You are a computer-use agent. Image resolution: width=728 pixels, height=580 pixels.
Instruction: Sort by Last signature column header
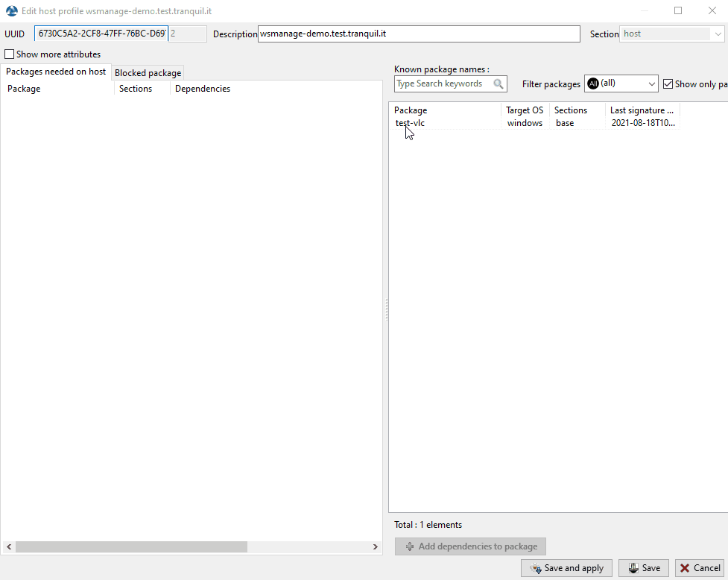point(642,110)
